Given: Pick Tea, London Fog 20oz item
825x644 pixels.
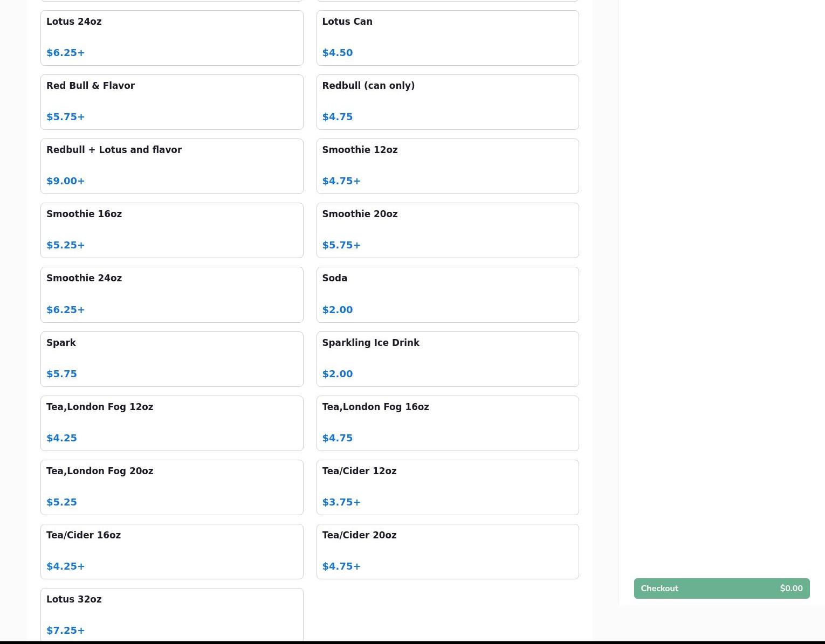Looking at the screenshot, I should pyautogui.click(x=171, y=487).
